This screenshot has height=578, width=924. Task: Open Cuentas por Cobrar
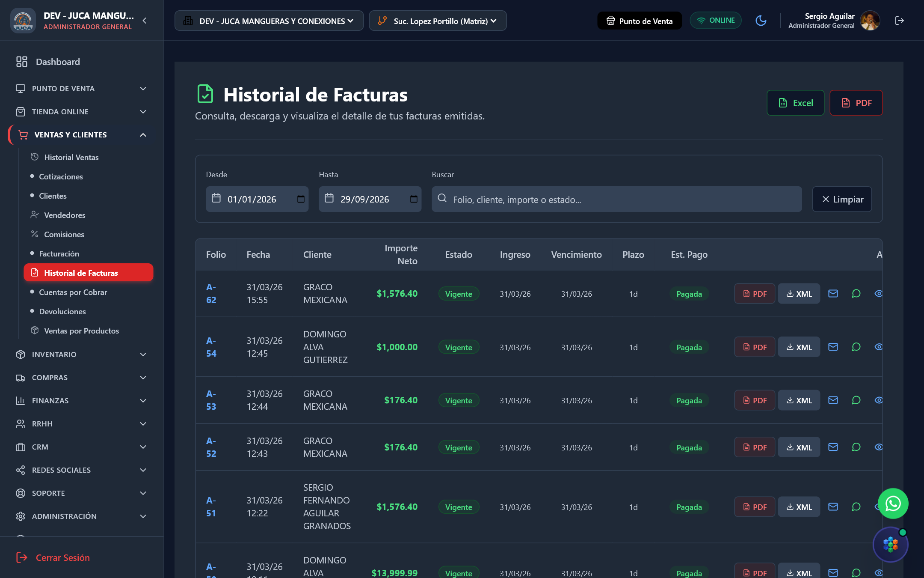tap(89, 292)
